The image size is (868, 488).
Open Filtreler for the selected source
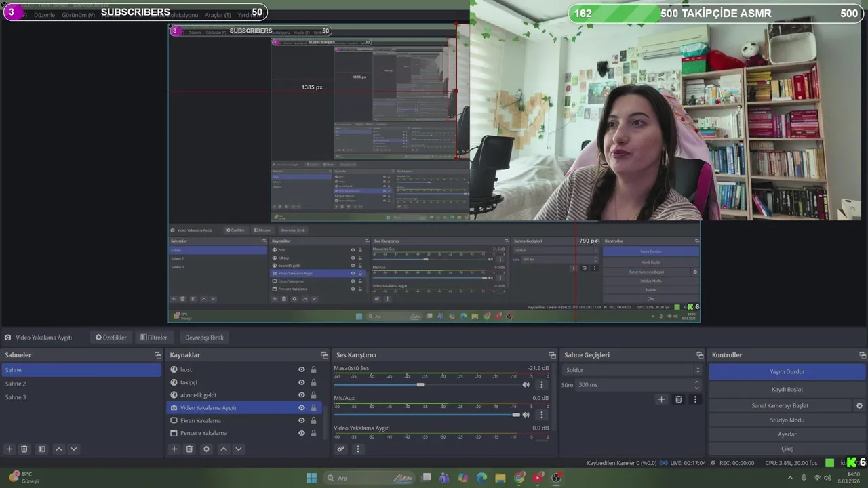click(x=153, y=338)
